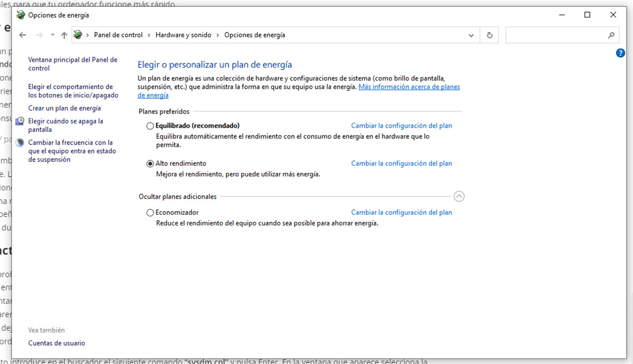This screenshot has width=633, height=364.
Task: Select the Alto rendimiento power plan
Action: (150, 164)
